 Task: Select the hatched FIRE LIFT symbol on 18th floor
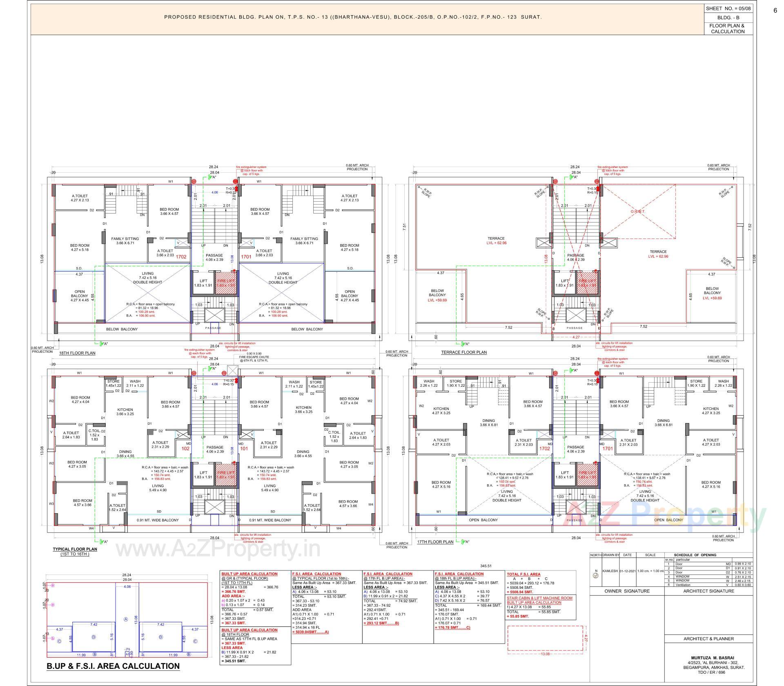coord(226,283)
